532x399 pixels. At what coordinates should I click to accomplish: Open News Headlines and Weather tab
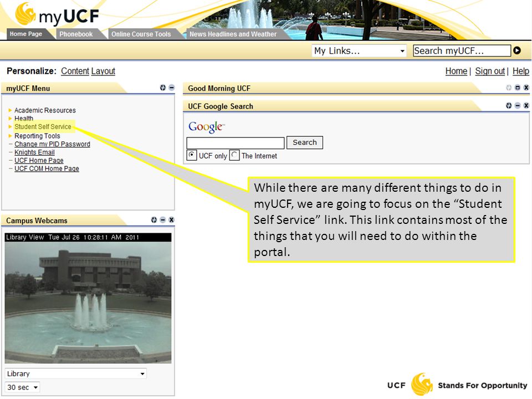point(233,34)
